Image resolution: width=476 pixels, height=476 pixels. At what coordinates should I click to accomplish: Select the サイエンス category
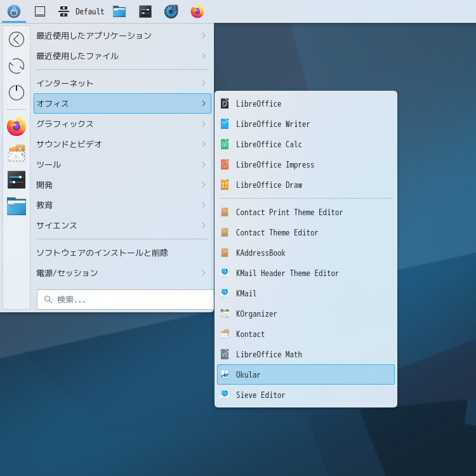[122, 225]
